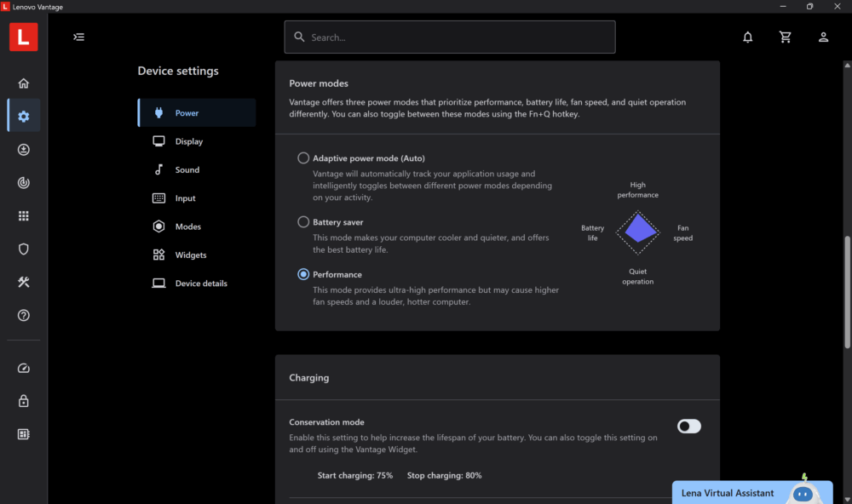
Task: Click the Device details laptop icon
Action: click(x=158, y=283)
